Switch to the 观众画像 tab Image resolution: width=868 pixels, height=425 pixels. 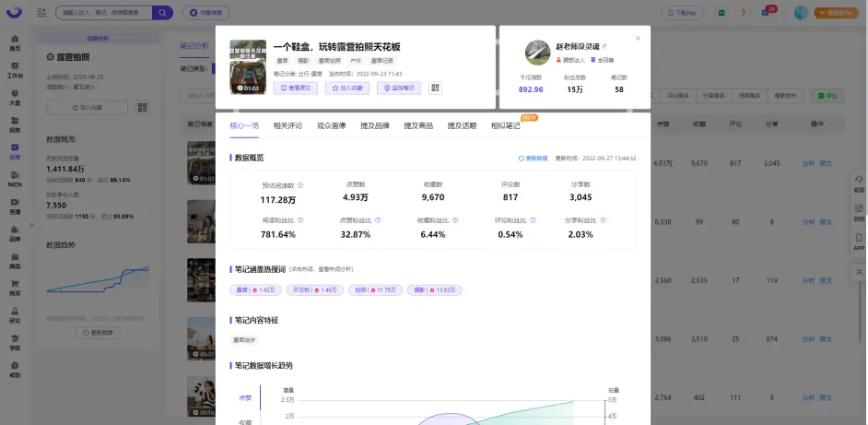tap(332, 125)
